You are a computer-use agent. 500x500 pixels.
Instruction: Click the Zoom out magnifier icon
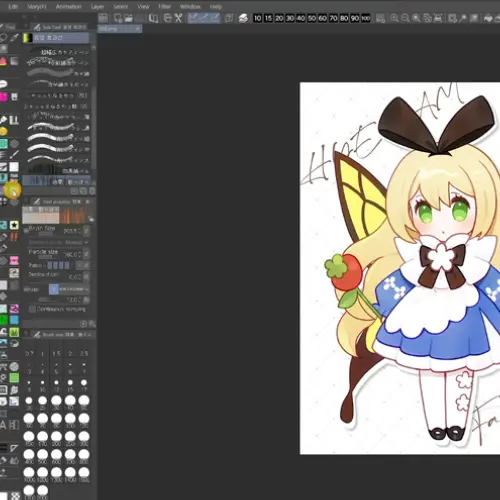pyautogui.click(x=405, y=18)
